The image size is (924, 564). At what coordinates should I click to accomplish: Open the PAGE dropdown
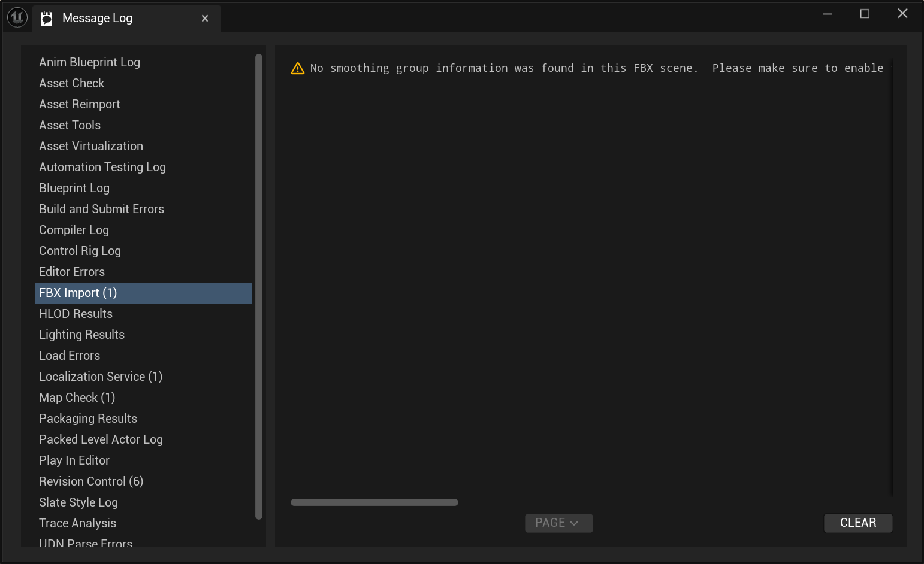coord(558,523)
